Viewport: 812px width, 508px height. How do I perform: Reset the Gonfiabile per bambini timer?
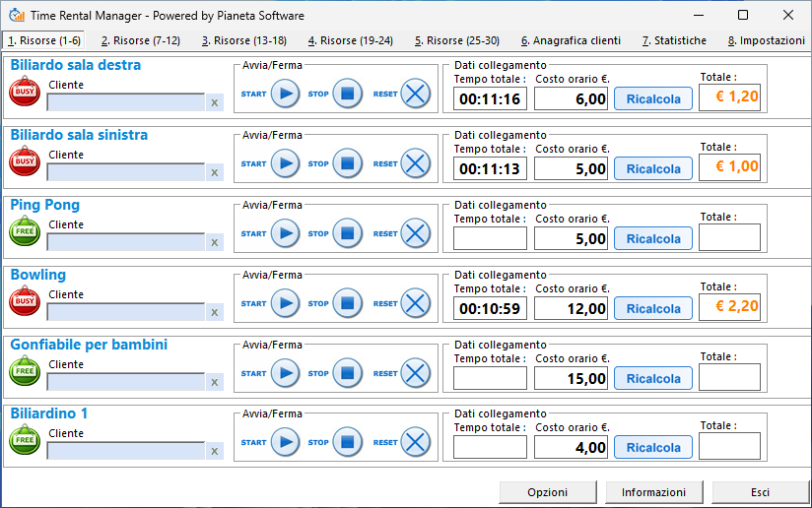[x=415, y=373]
